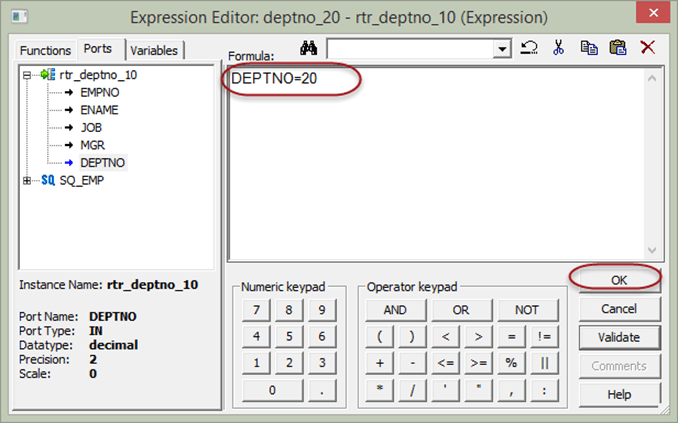Screen dimensions: 678x423
Task: Click the SQ source qualifier icon
Action: 48,180
